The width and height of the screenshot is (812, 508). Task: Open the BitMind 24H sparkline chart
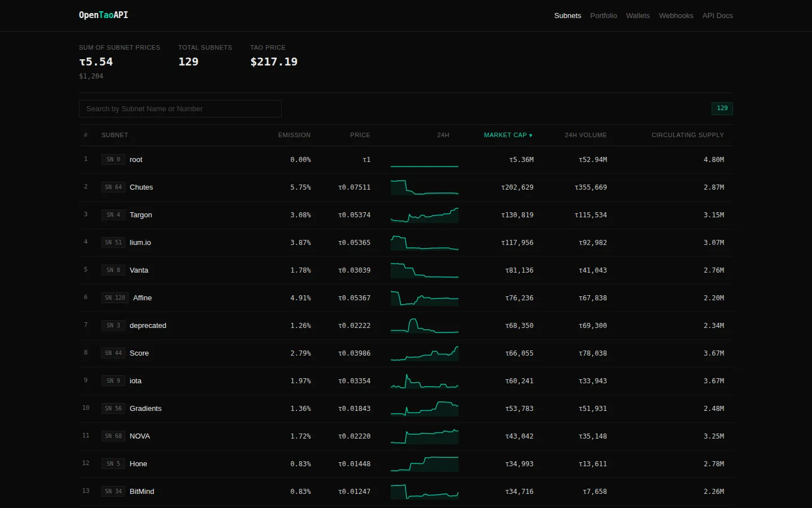click(425, 492)
